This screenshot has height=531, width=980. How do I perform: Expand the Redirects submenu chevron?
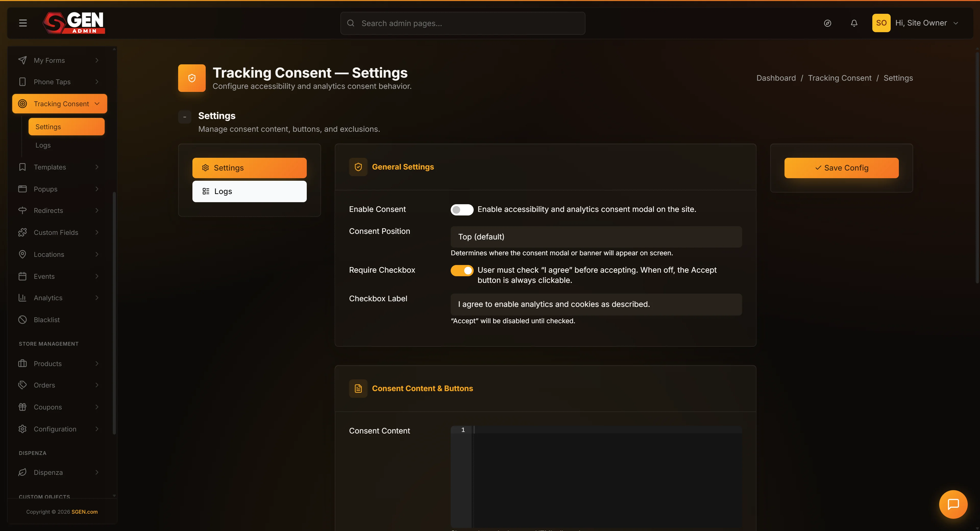point(97,211)
